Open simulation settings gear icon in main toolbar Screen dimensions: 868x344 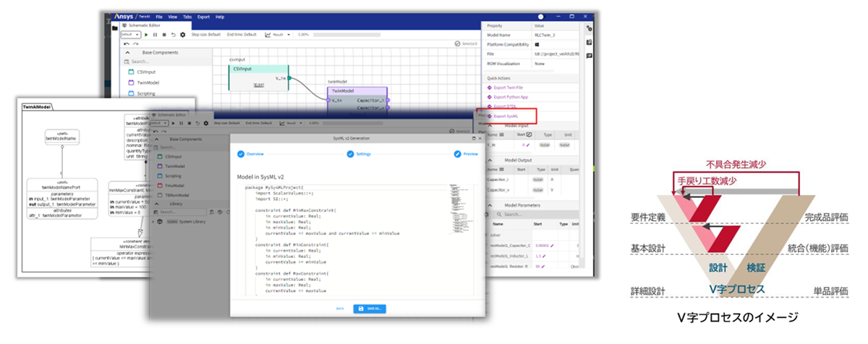click(182, 34)
